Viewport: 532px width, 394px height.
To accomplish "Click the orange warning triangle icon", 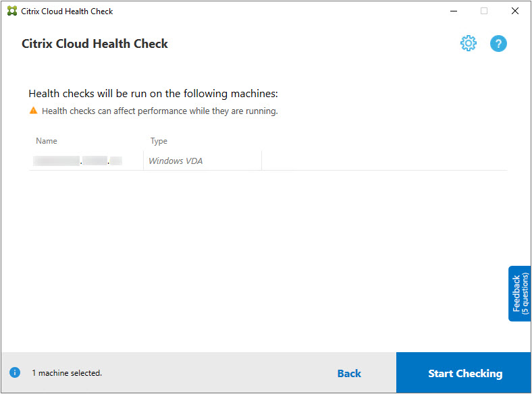I will tap(33, 111).
